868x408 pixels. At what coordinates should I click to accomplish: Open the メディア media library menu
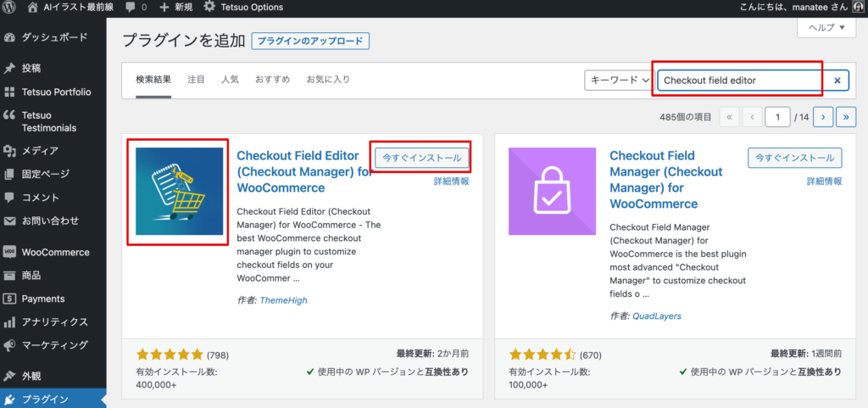click(x=39, y=151)
